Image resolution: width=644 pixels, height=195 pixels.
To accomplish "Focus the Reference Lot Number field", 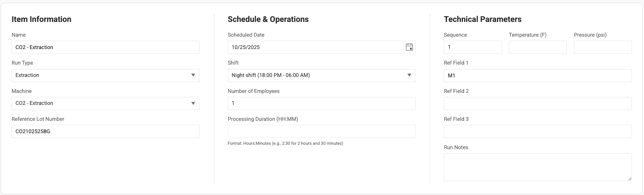I will pyautogui.click(x=105, y=131).
